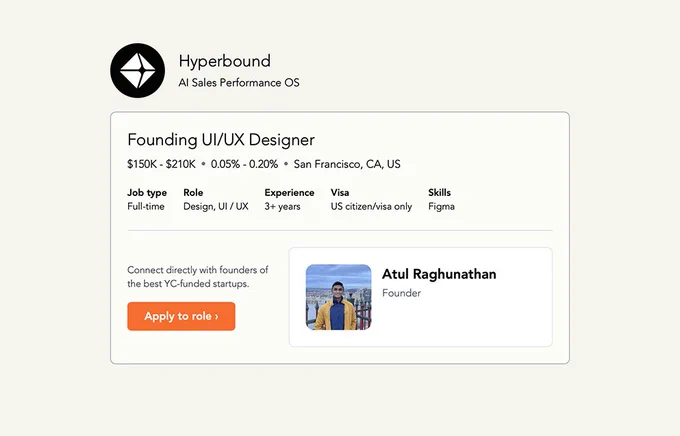Open the Founding UI/UX Designer job title
The width and height of the screenshot is (680, 436).
tap(221, 140)
